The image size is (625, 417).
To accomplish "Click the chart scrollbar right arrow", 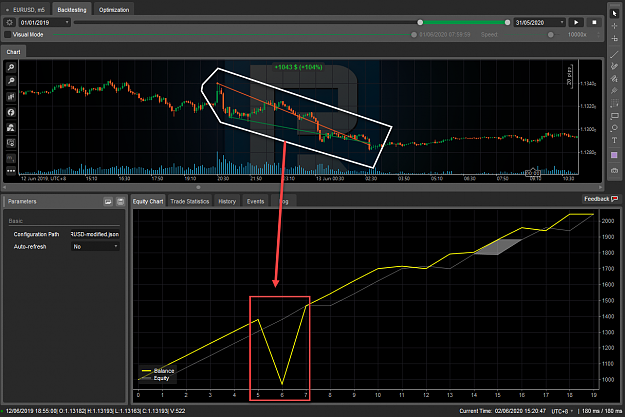I will (600, 187).
